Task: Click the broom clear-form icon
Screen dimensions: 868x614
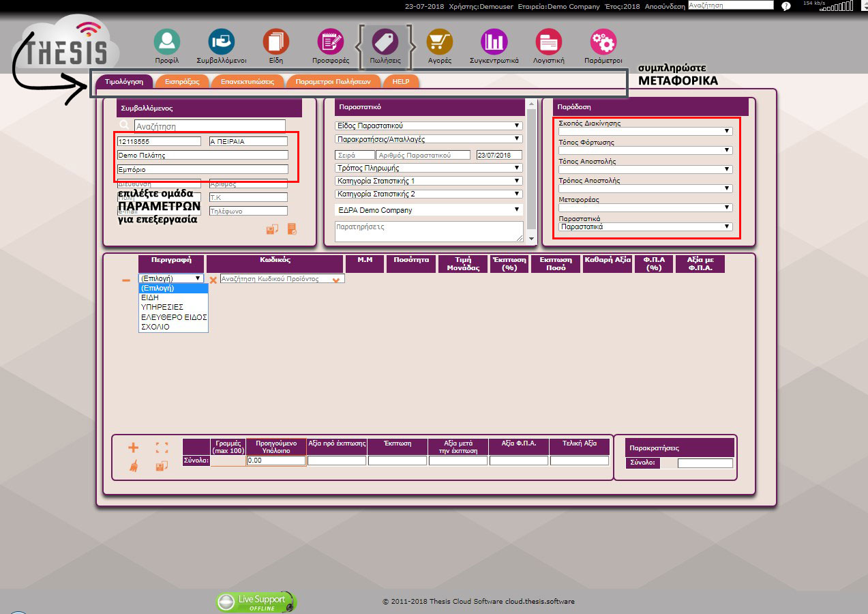Action: (134, 466)
